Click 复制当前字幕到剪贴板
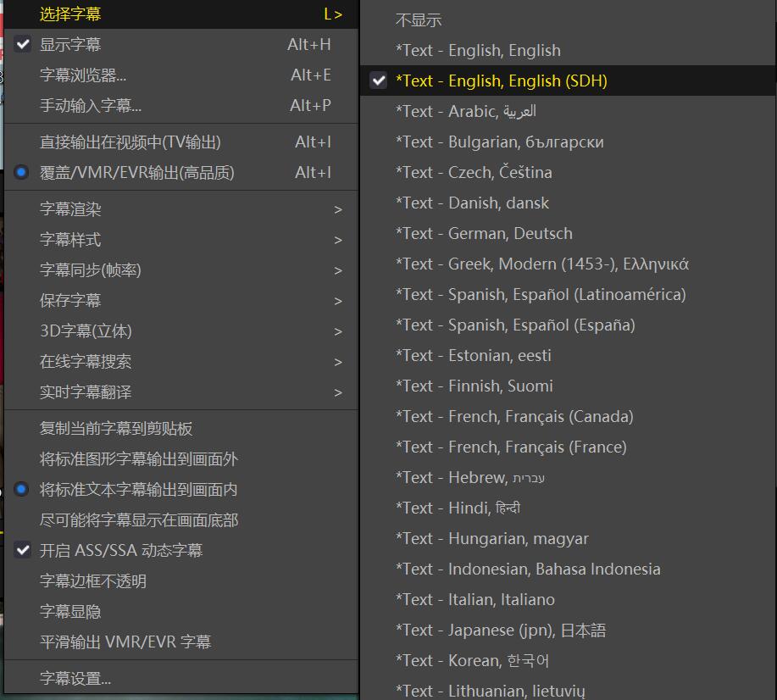 (116, 429)
